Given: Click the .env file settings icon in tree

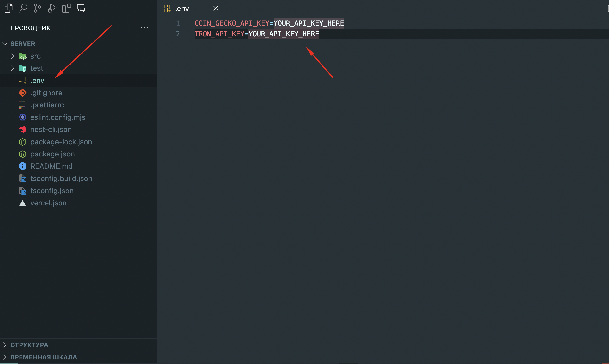Looking at the screenshot, I should (23, 80).
